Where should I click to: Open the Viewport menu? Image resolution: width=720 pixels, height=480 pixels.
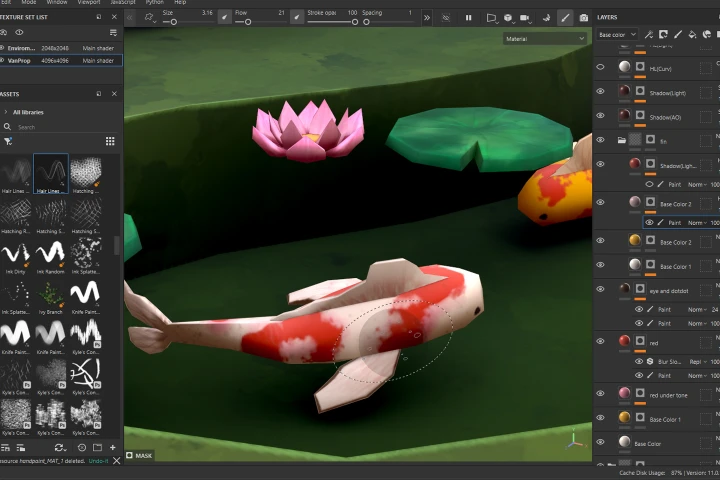(x=89, y=2)
